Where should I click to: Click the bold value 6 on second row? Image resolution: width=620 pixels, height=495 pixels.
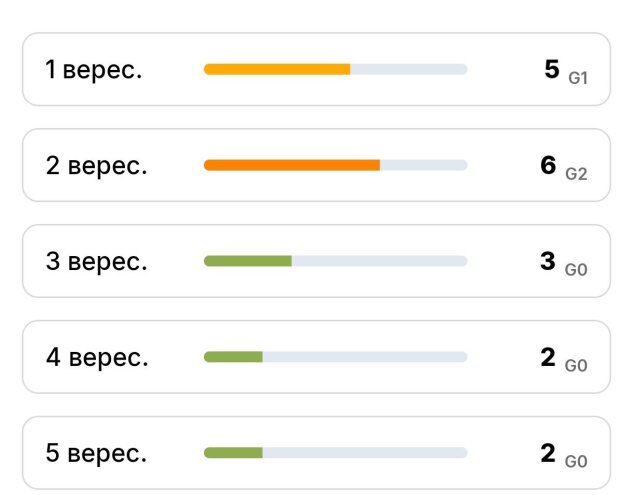[x=548, y=165]
